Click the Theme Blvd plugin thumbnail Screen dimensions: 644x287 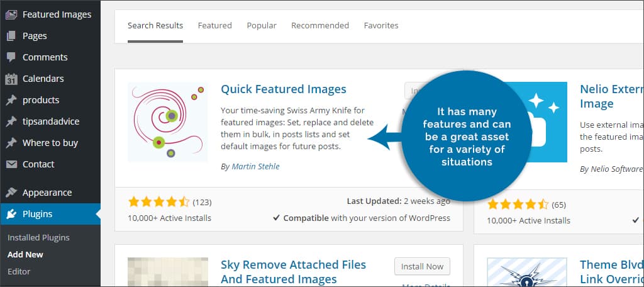click(x=527, y=272)
